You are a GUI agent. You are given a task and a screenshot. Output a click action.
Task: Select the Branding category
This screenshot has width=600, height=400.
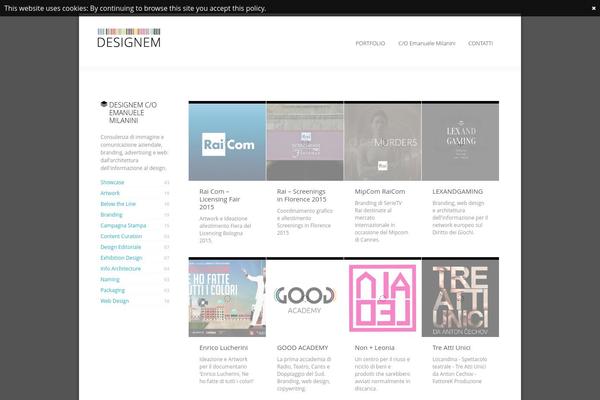(x=111, y=214)
